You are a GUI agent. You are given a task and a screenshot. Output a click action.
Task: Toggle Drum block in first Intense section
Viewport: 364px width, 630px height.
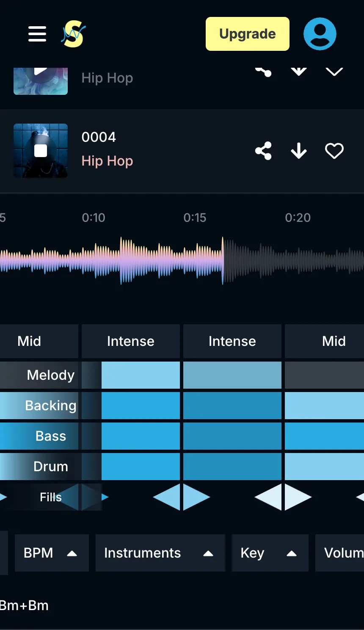[x=141, y=467]
